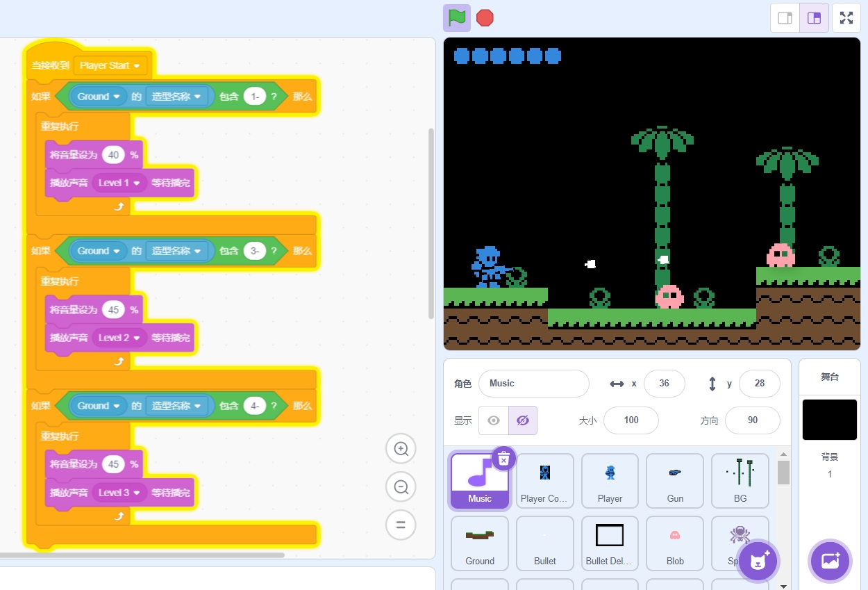Image resolution: width=868 pixels, height=590 pixels.
Task: Select the Player Co... sprite
Action: point(544,481)
